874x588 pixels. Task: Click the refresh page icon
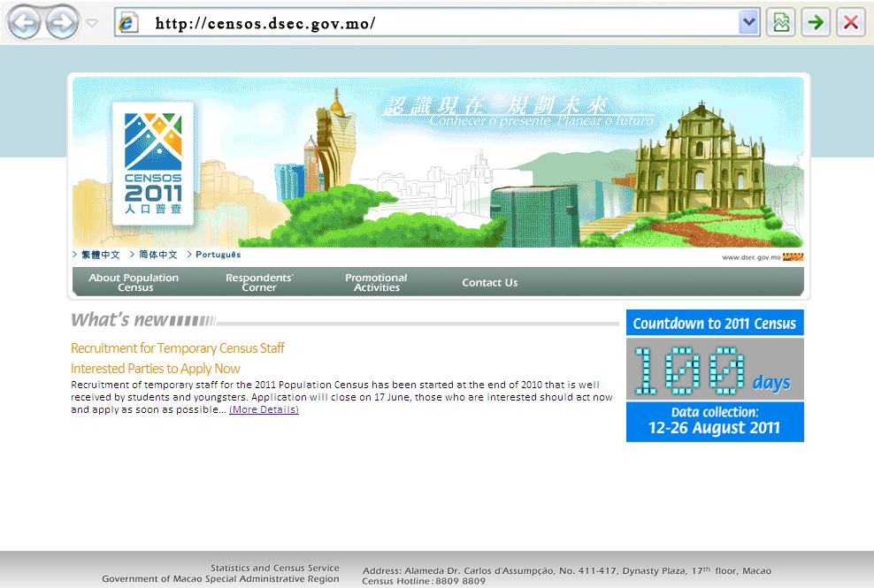pos(781,23)
